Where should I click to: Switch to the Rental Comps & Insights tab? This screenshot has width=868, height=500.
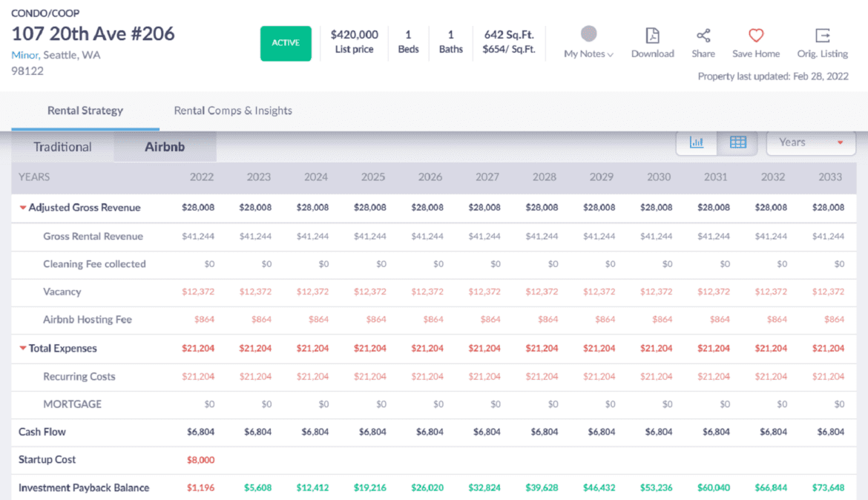[x=233, y=110]
